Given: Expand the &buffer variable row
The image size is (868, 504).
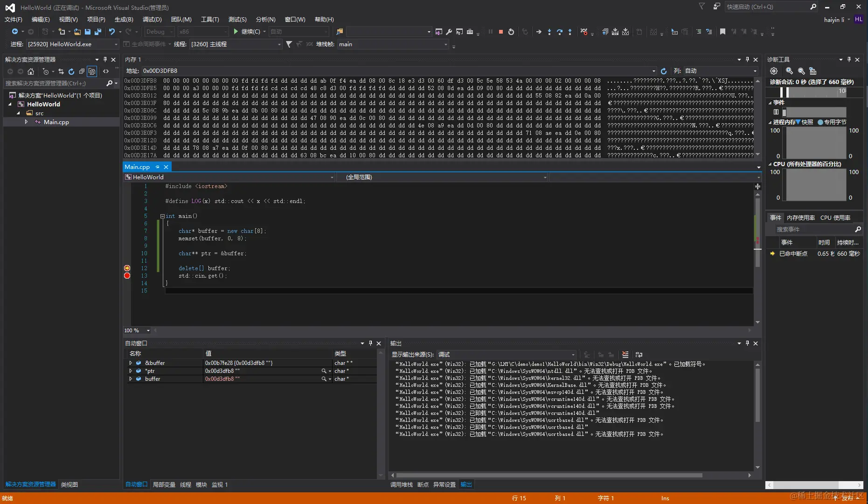Looking at the screenshot, I should 131,363.
